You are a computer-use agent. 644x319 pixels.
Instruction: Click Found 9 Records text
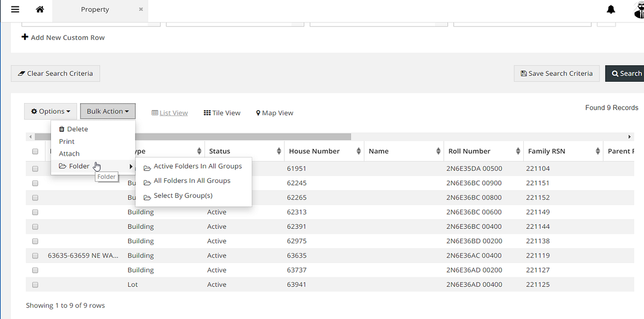click(612, 108)
